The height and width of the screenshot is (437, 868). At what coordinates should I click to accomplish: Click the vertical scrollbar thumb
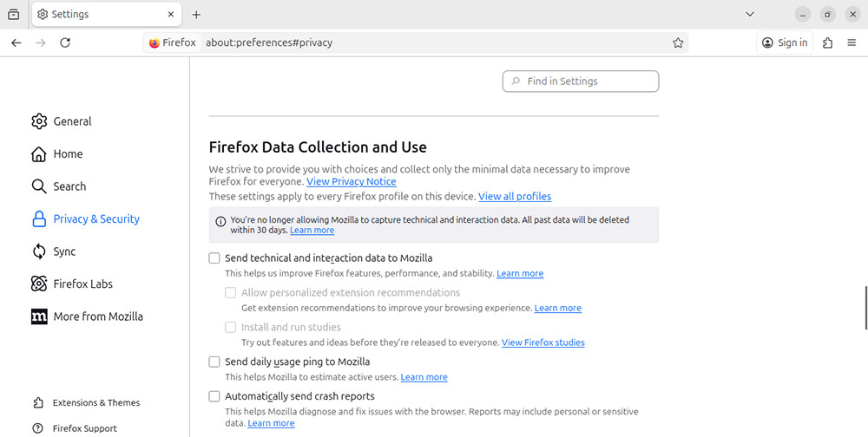click(865, 308)
